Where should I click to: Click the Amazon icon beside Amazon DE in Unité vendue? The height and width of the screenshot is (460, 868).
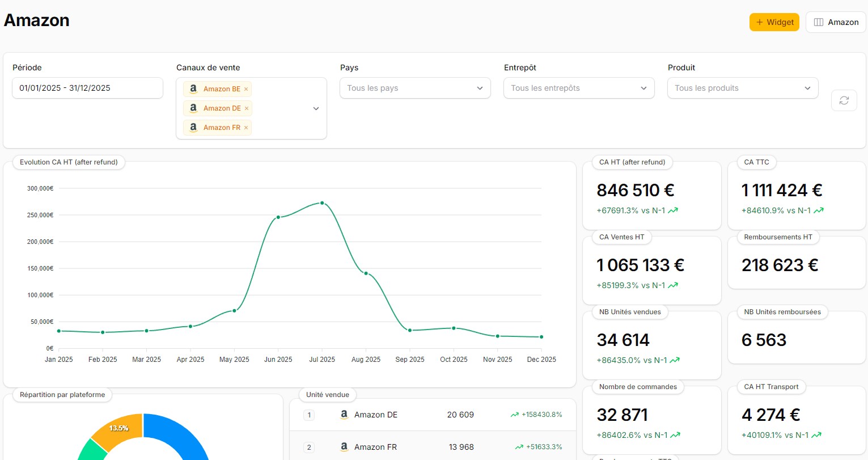(x=344, y=415)
